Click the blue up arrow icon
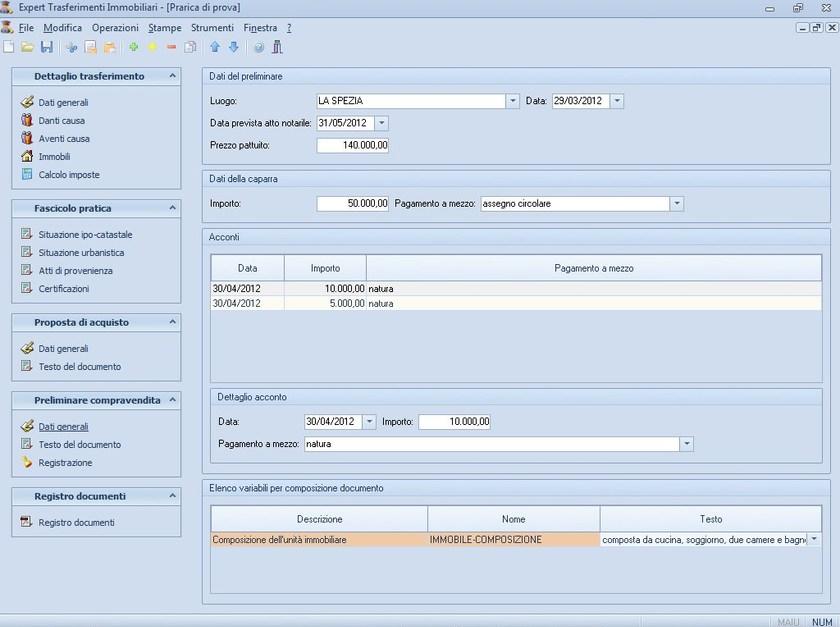This screenshot has height=627, width=840. [214, 47]
